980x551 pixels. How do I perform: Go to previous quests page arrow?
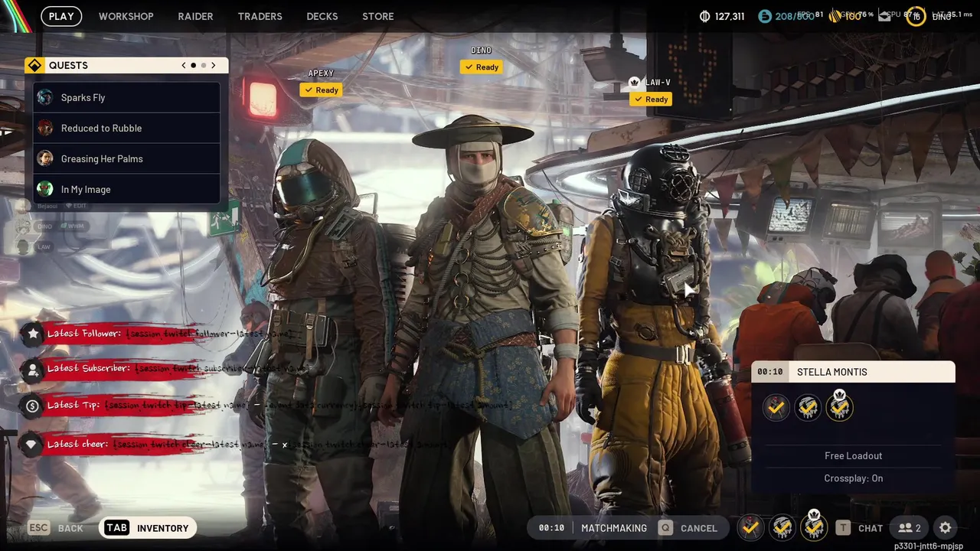click(x=184, y=65)
